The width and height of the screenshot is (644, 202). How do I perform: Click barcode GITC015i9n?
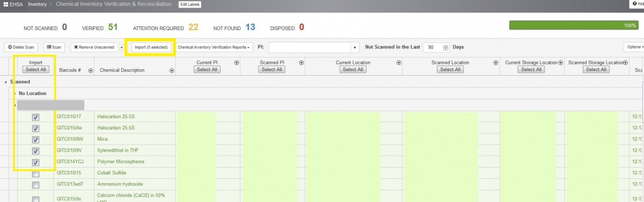pyautogui.click(x=70, y=198)
